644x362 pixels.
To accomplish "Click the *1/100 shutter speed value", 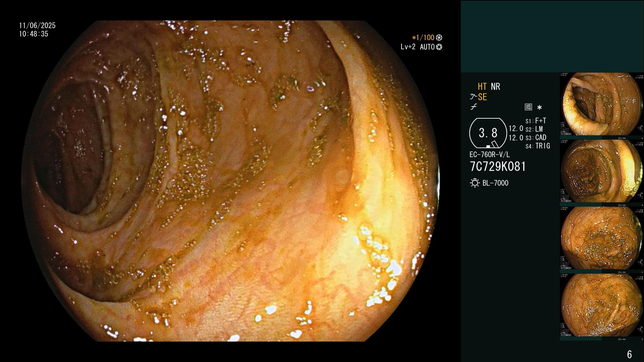I will coord(423,38).
